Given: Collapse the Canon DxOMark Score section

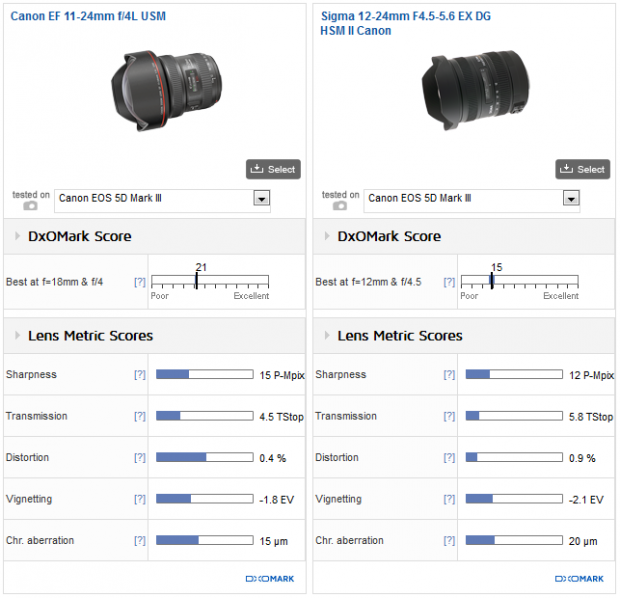Looking at the screenshot, I should click(17, 236).
